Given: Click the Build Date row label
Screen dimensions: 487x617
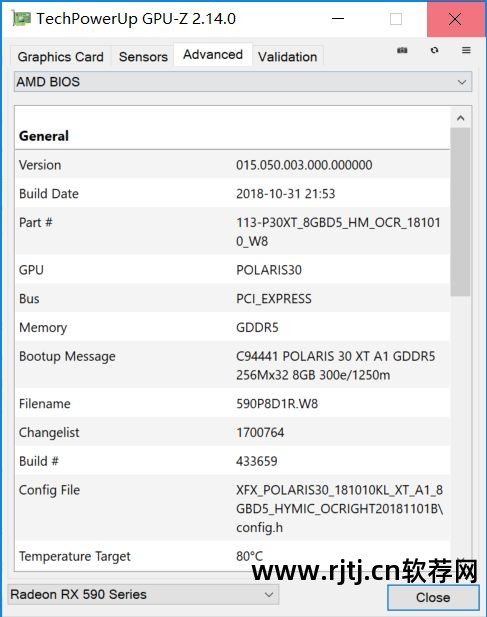Looking at the screenshot, I should point(49,194).
